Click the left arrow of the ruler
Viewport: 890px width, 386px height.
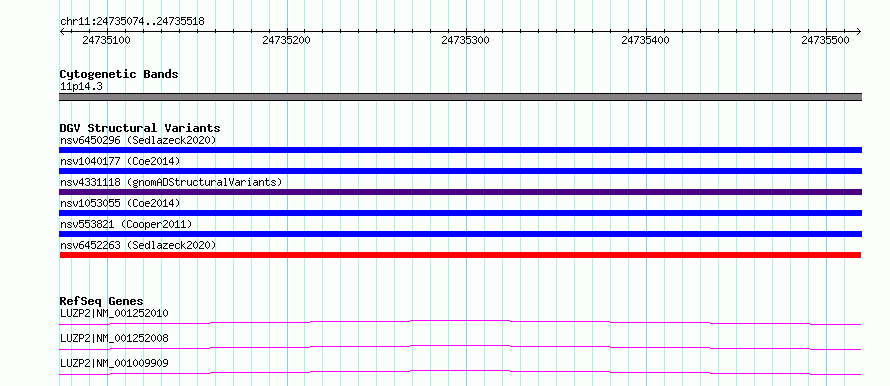click(x=62, y=31)
